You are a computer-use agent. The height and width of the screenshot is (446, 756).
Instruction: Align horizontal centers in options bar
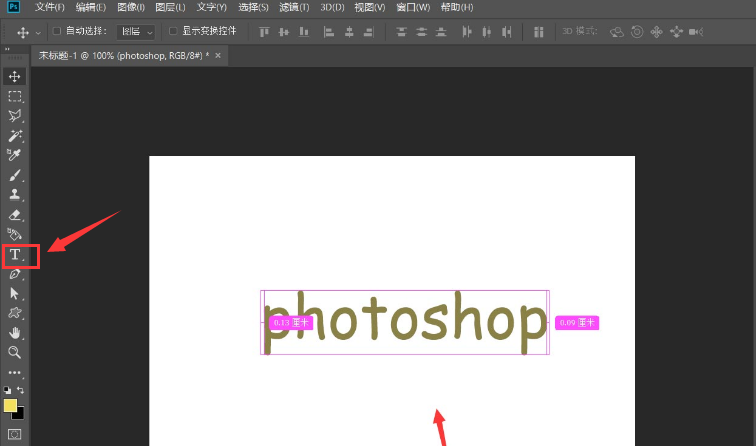tap(349, 32)
